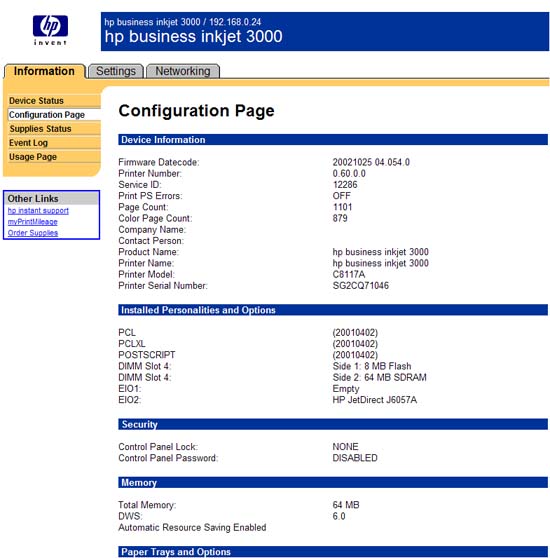Screen dimensions: 550x558
Task: Click the Device Information section header
Action: [333, 140]
